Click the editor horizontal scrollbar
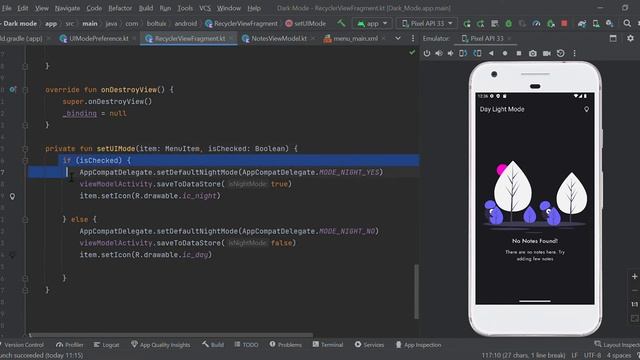 pos(171,335)
